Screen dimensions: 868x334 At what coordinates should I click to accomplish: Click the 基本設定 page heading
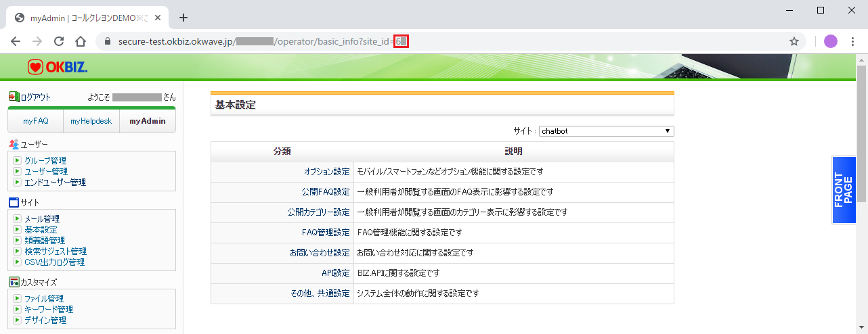[236, 105]
